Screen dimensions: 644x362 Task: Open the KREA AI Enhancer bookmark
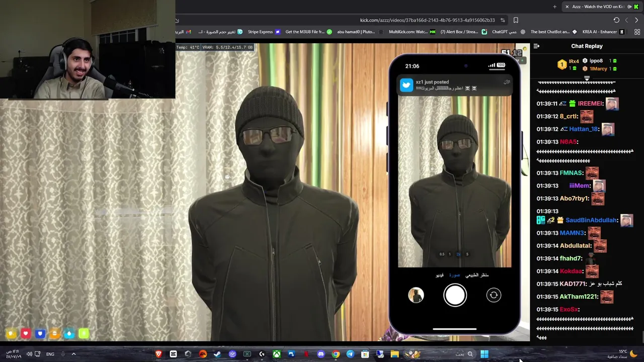click(603, 32)
